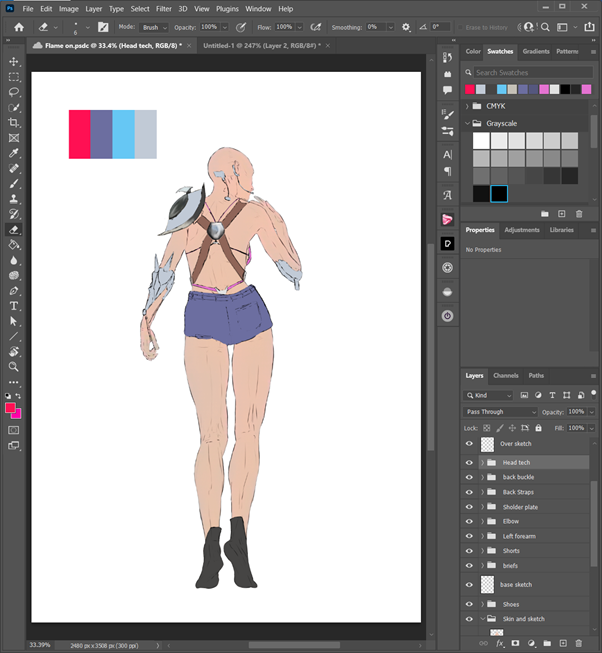Select the Pen tool
The width and height of the screenshot is (602, 653).
pos(14,291)
